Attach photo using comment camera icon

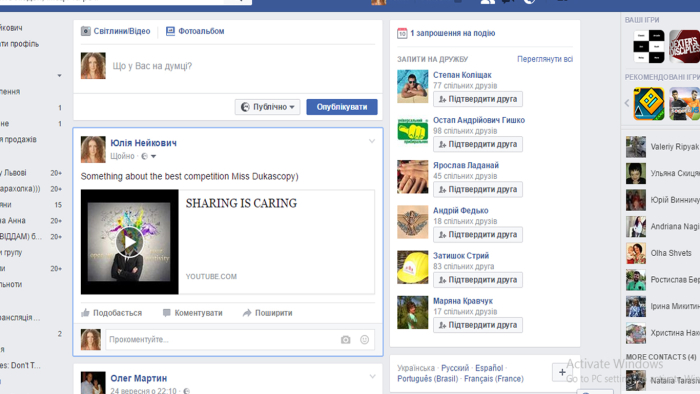tap(346, 340)
